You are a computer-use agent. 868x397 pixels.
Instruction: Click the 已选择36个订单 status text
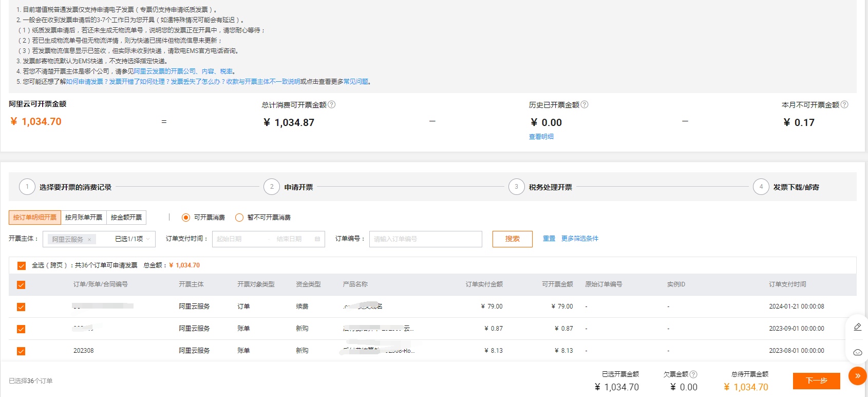point(31,381)
